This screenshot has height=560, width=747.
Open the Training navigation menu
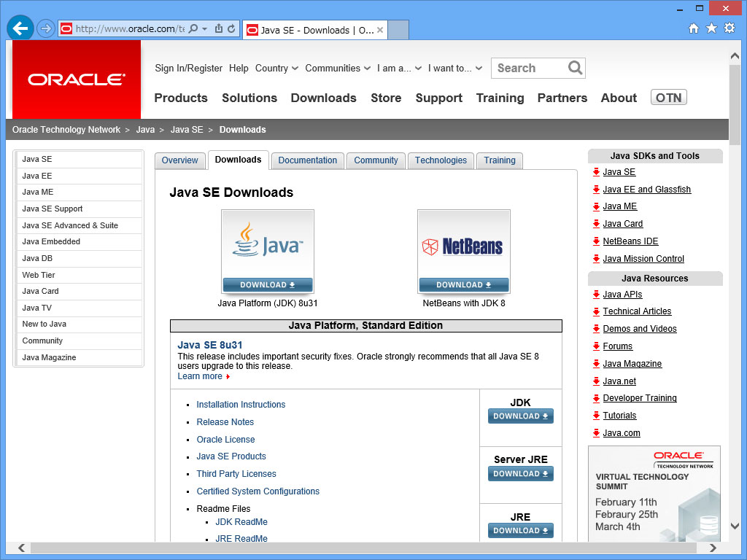click(x=500, y=98)
